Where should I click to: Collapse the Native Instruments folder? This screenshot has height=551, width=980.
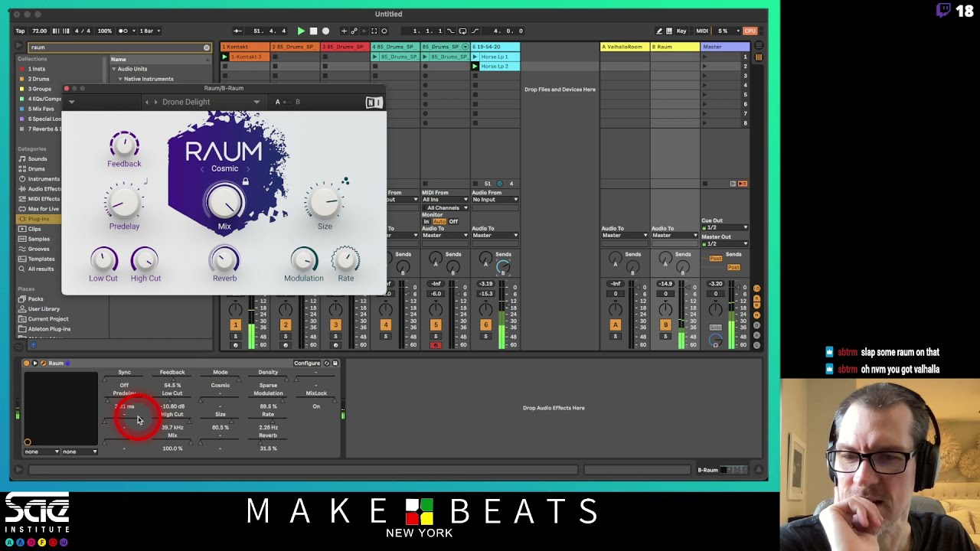(120, 79)
